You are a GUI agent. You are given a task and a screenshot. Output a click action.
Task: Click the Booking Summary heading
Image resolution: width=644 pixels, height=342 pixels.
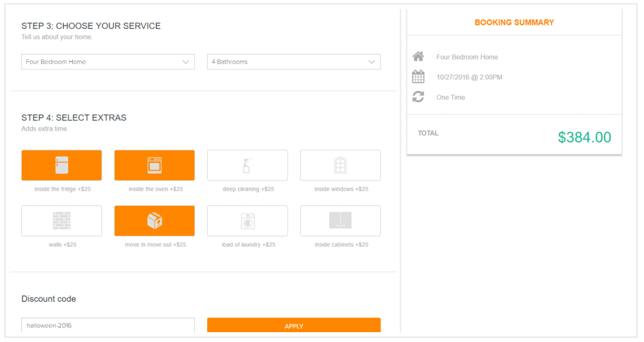[x=514, y=22]
